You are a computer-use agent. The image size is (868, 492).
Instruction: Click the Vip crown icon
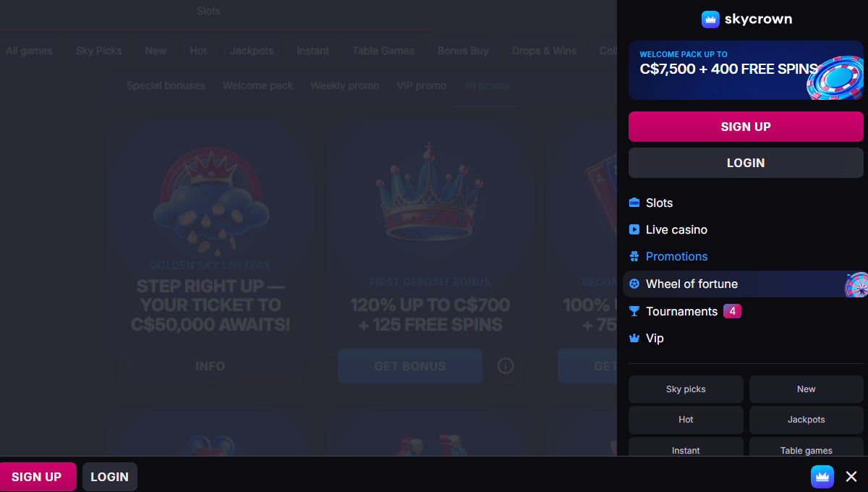pos(634,338)
